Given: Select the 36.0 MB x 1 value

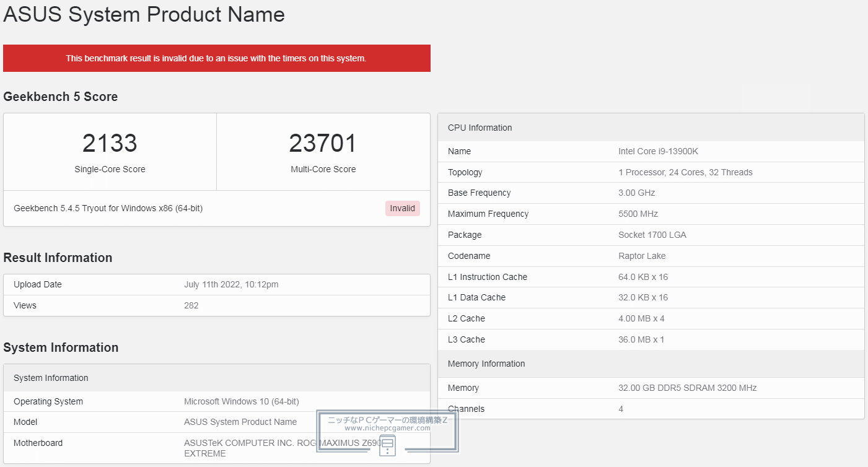Looking at the screenshot, I should coord(641,339).
